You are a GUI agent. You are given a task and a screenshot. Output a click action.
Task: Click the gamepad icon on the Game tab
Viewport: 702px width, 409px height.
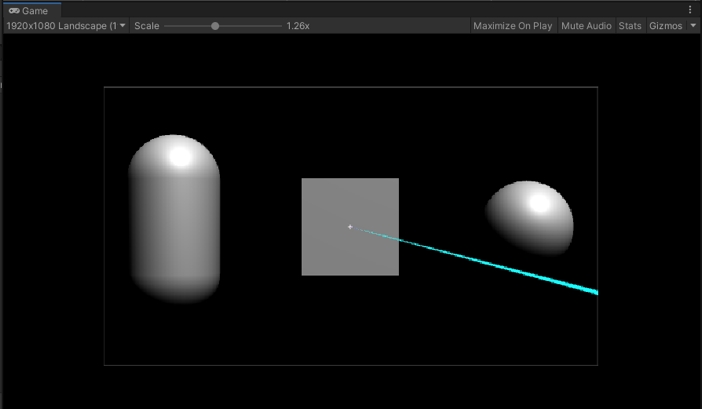[x=14, y=10]
